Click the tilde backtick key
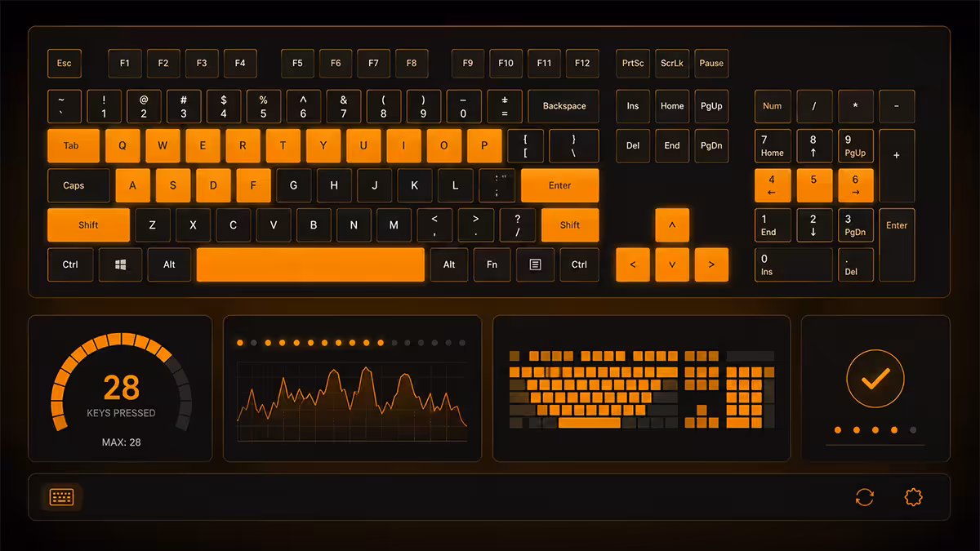 tap(65, 106)
